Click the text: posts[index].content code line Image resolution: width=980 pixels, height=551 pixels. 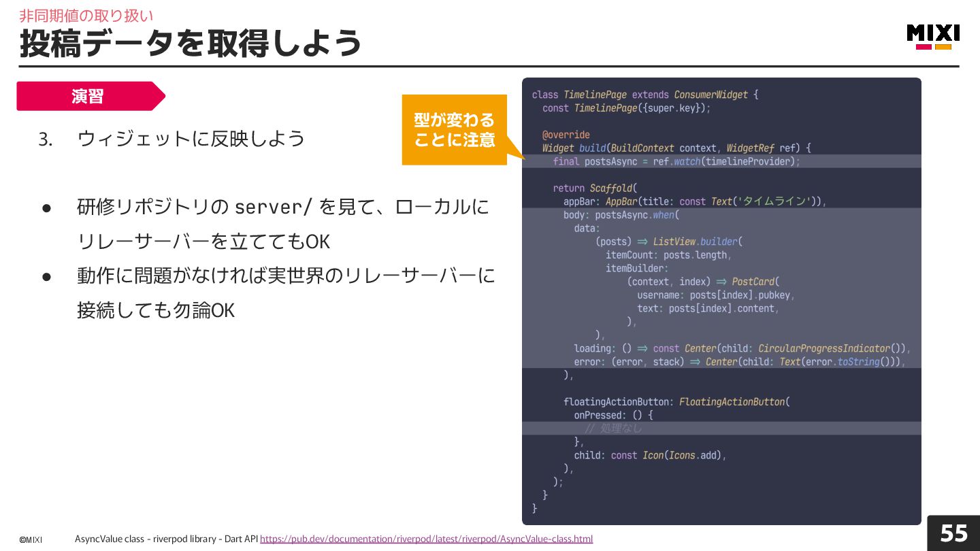[708, 308]
